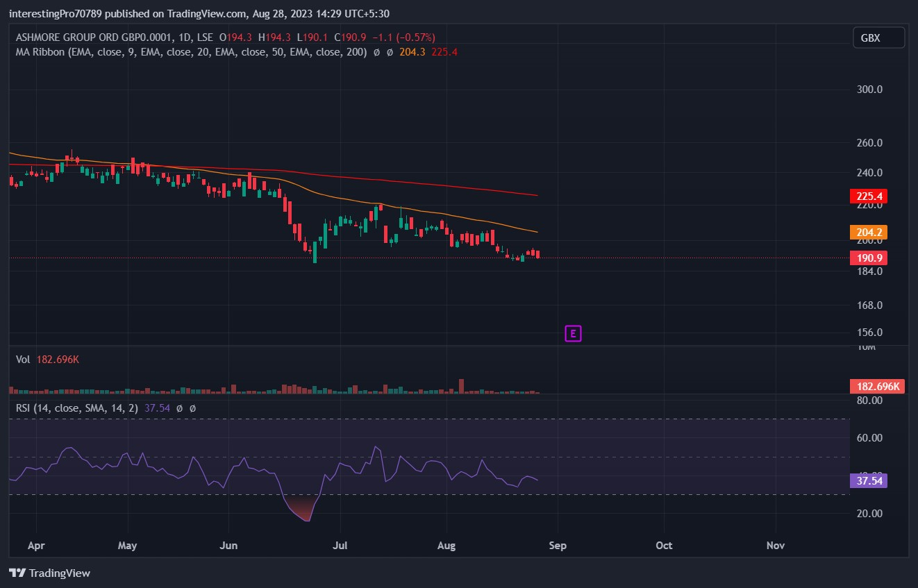
Task: Click the Apr label on time axis
Action: [35, 546]
